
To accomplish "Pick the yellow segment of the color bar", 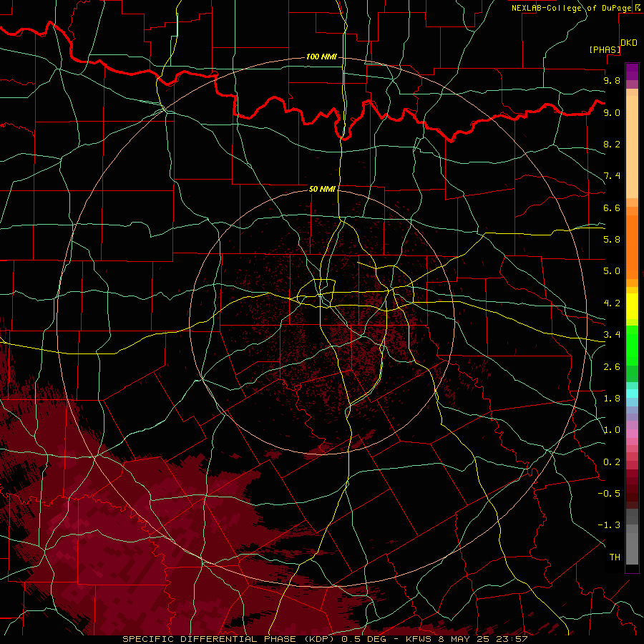I will coord(632,306).
